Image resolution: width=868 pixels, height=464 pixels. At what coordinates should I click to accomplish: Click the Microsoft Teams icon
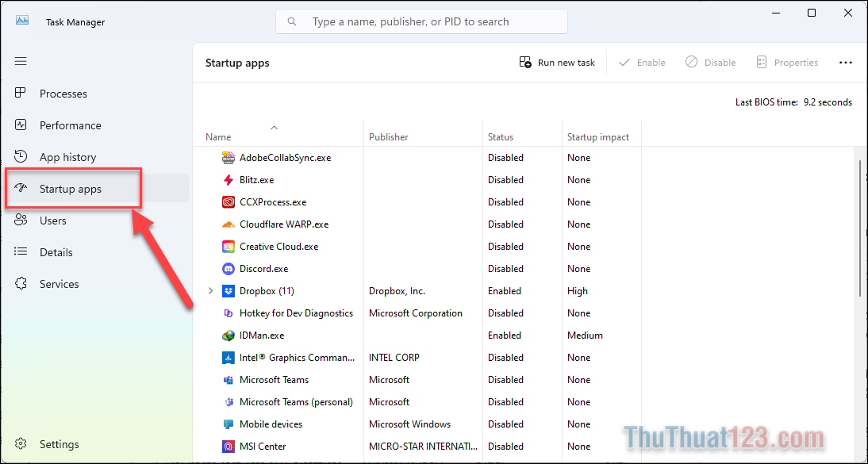click(228, 379)
